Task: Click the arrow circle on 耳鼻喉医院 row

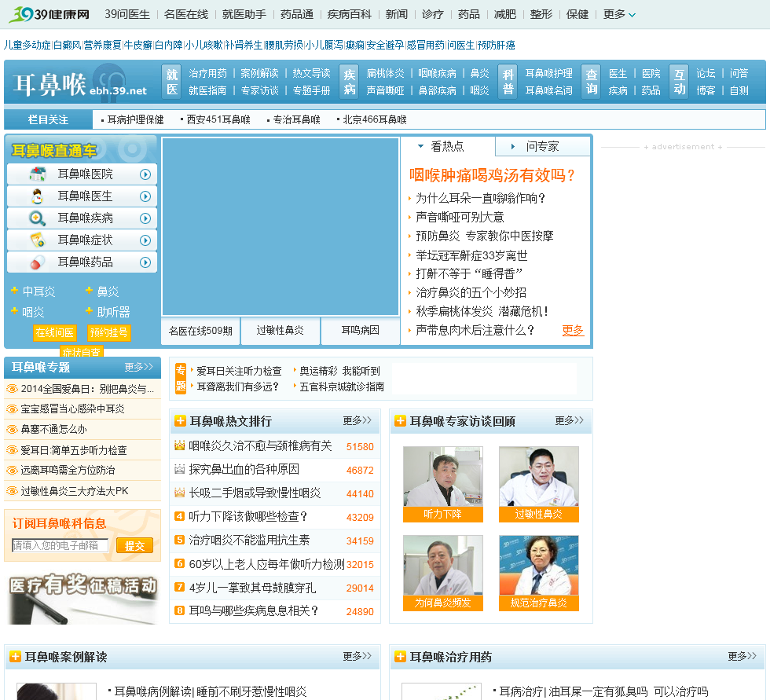Action: coord(145,174)
